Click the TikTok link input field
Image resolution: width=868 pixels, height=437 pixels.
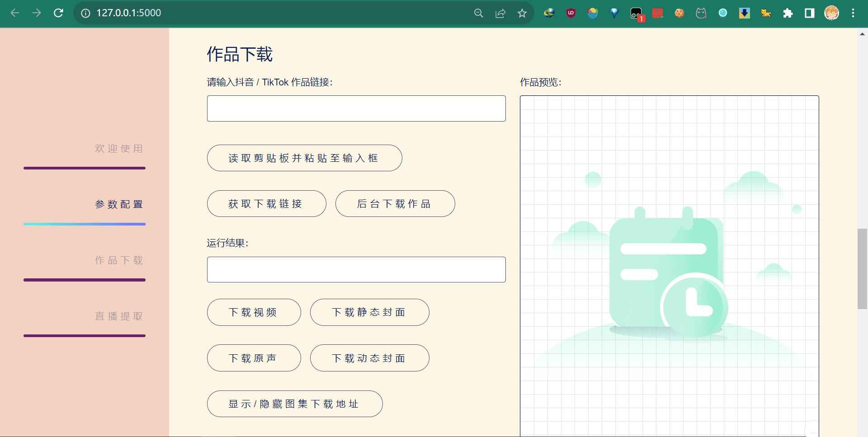tap(356, 108)
